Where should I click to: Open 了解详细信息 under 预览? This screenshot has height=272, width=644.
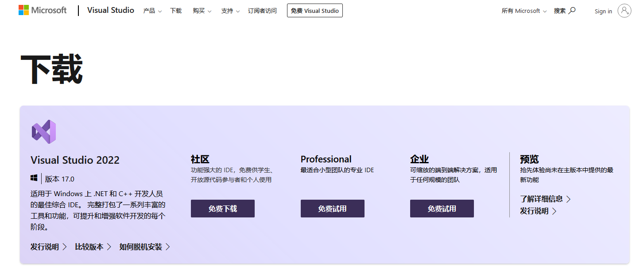pos(545,199)
